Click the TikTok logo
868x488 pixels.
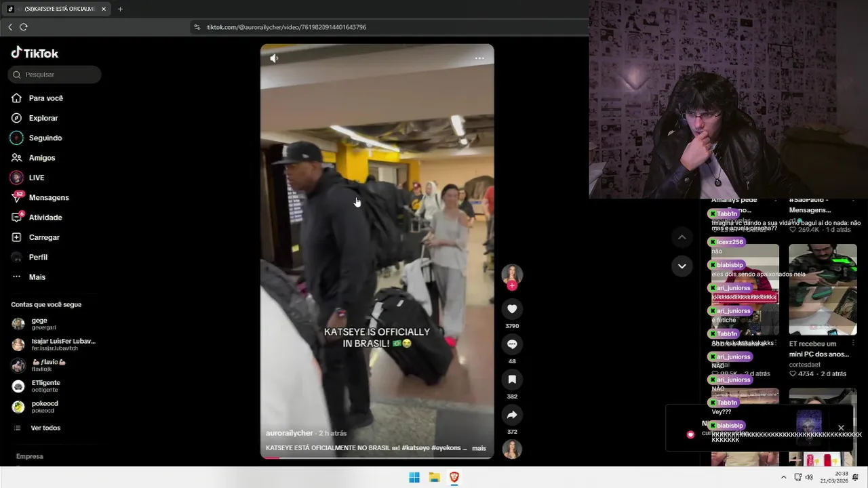(x=35, y=53)
